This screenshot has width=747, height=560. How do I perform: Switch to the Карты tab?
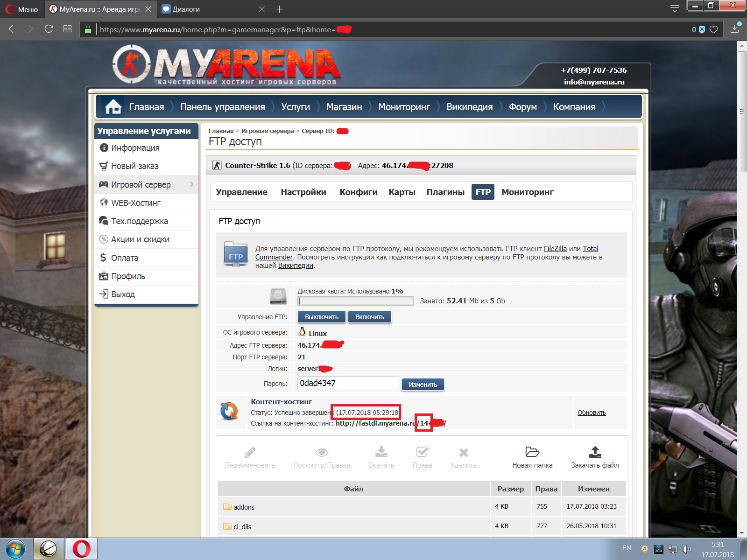click(x=402, y=192)
